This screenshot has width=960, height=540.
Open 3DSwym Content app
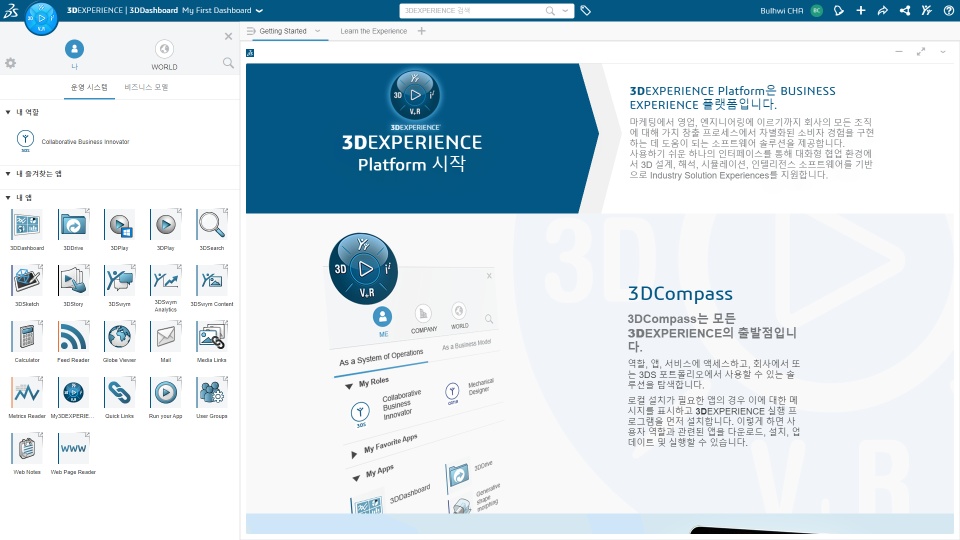[212, 281]
